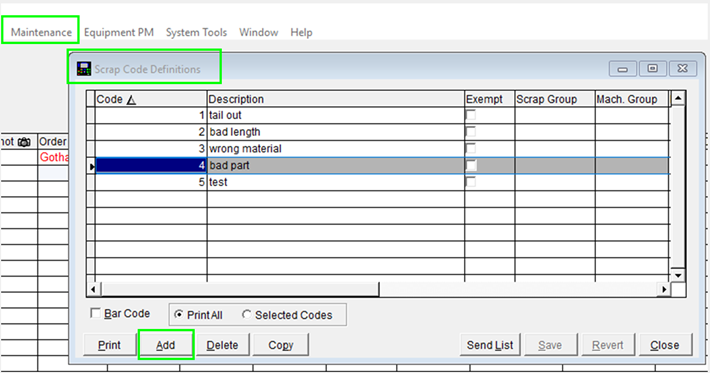Click the vertical scrollbar down arrow
This screenshot has height=373, width=710.
coord(678,275)
